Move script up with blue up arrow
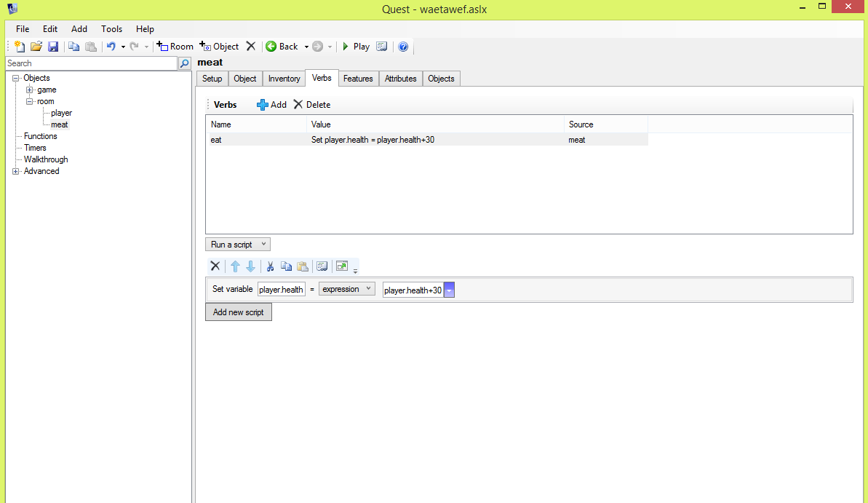 pyautogui.click(x=235, y=266)
